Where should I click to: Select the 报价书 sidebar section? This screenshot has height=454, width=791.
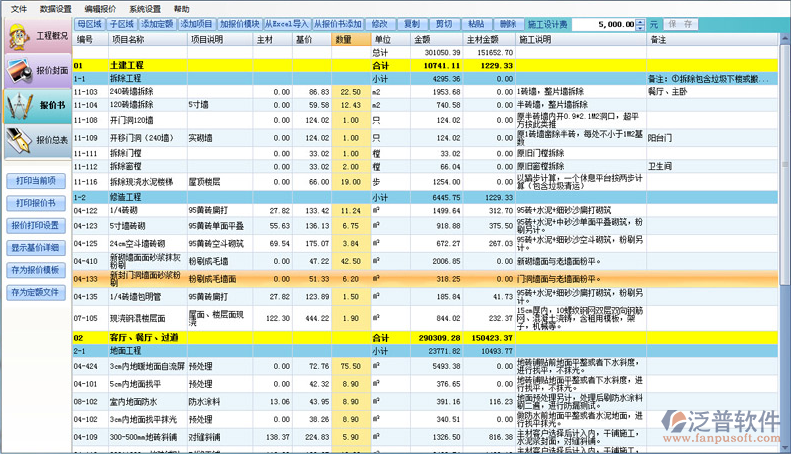[x=36, y=105]
